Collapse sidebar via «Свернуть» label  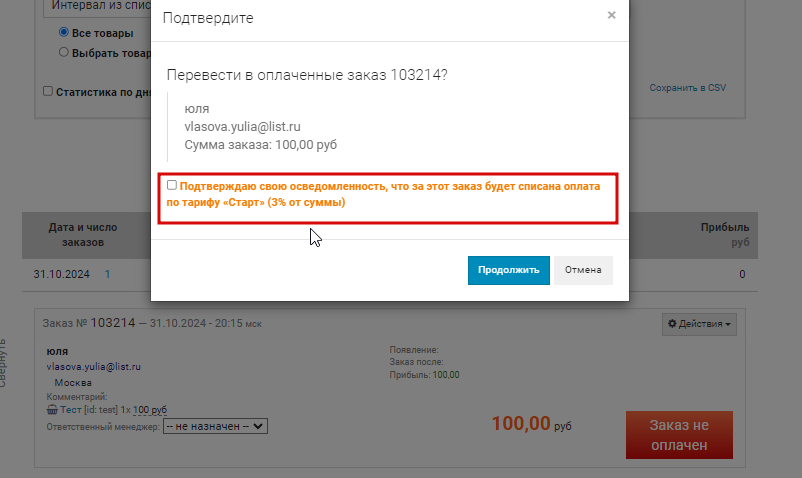(x=3, y=363)
